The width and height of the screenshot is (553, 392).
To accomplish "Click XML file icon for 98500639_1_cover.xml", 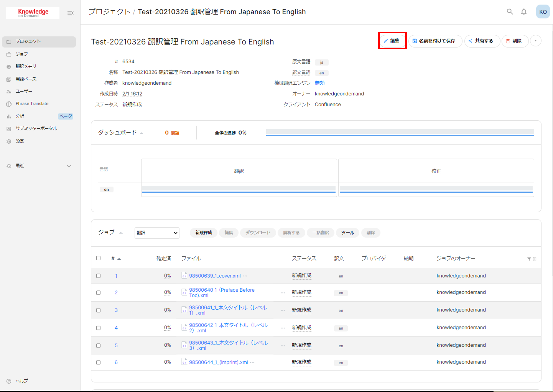I will pos(184,275).
